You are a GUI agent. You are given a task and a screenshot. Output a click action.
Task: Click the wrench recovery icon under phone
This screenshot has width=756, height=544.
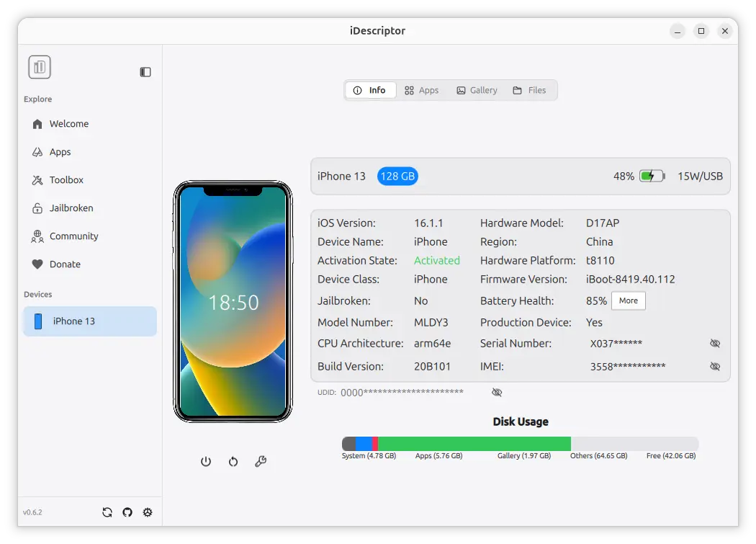[261, 461]
